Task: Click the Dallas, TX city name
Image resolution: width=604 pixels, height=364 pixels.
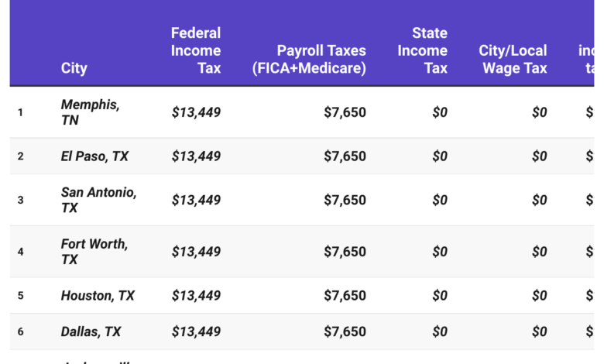Action: pyautogui.click(x=91, y=331)
